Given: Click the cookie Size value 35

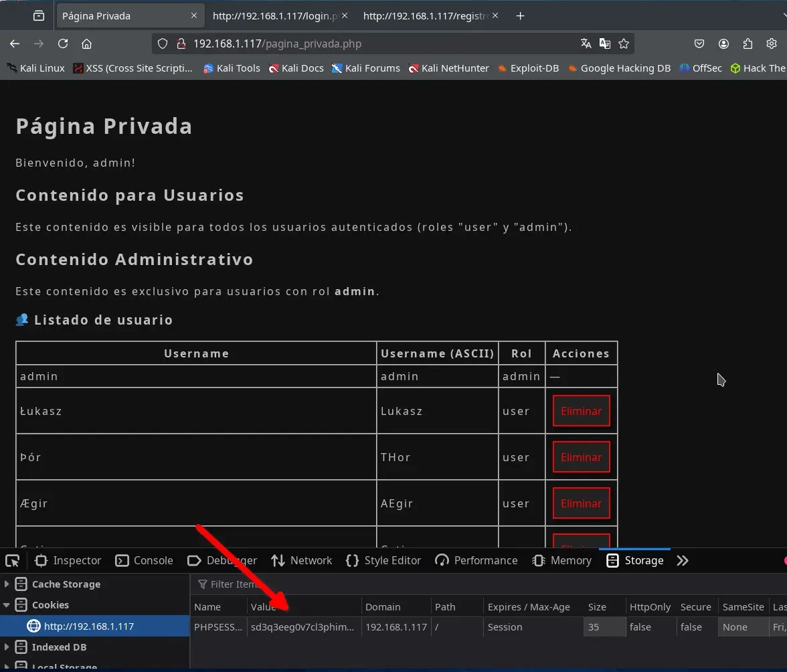Looking at the screenshot, I should point(604,627).
